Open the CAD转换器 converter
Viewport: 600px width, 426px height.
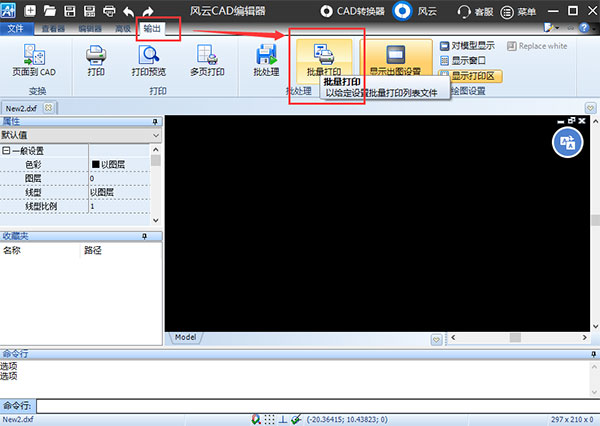[x=352, y=11]
